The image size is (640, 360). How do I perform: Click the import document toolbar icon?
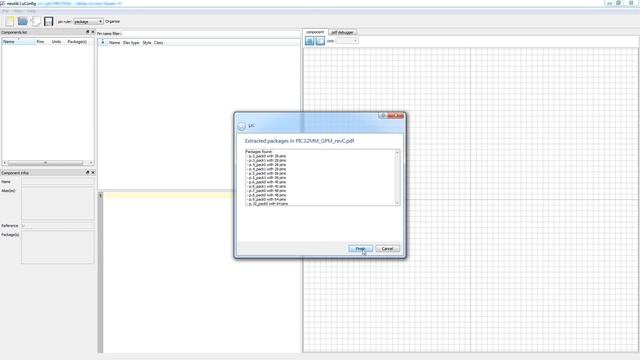(x=36, y=21)
